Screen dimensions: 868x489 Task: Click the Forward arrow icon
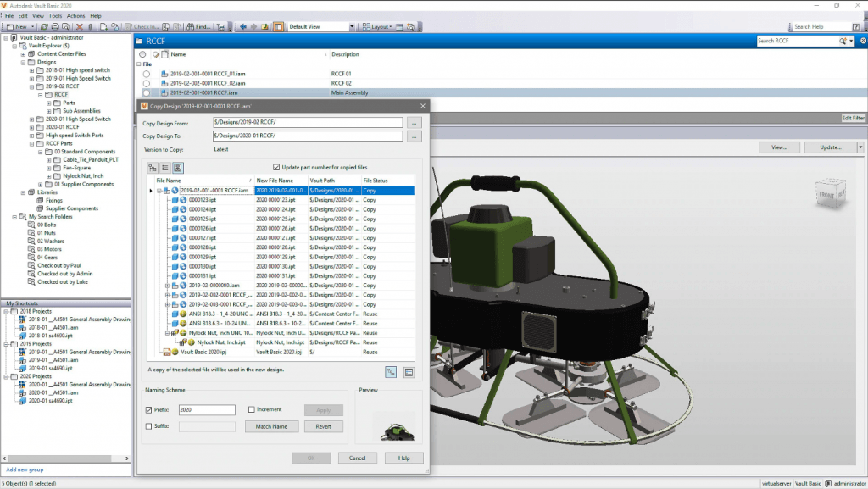tap(253, 26)
